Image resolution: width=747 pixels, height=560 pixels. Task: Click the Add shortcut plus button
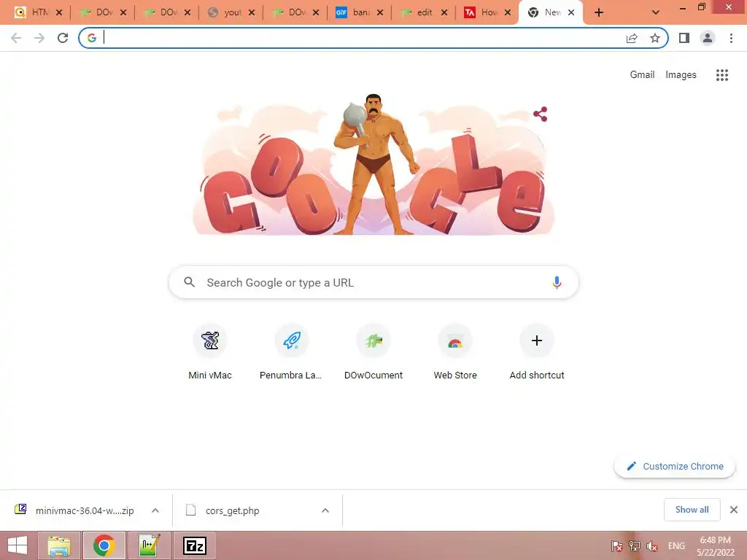point(537,341)
